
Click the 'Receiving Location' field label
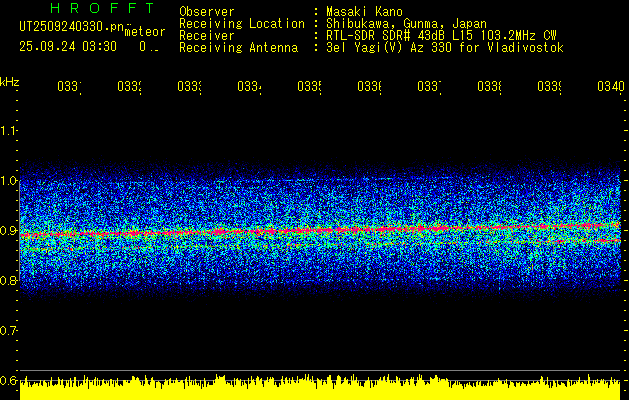[x=242, y=24]
